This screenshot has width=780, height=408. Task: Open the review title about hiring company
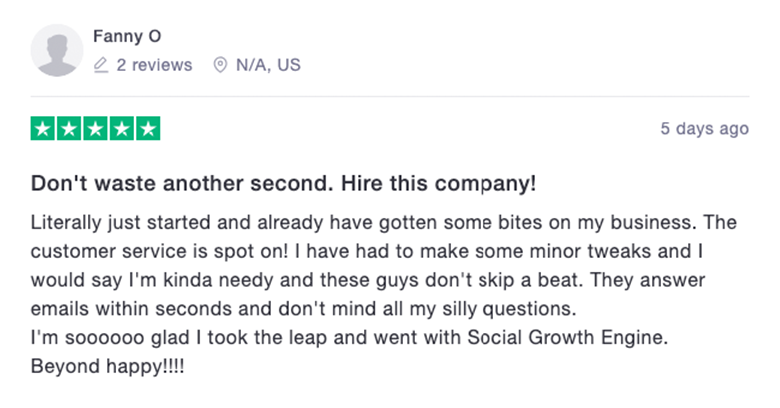pyautogui.click(x=284, y=183)
